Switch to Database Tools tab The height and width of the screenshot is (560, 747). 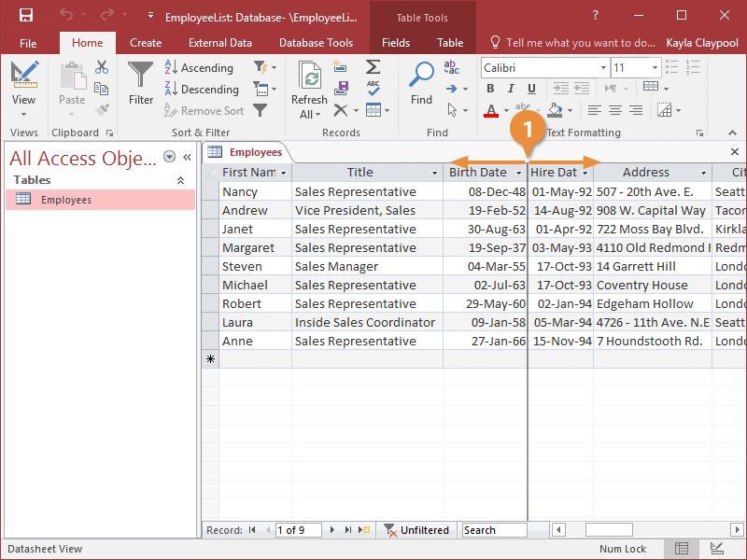pyautogui.click(x=316, y=43)
